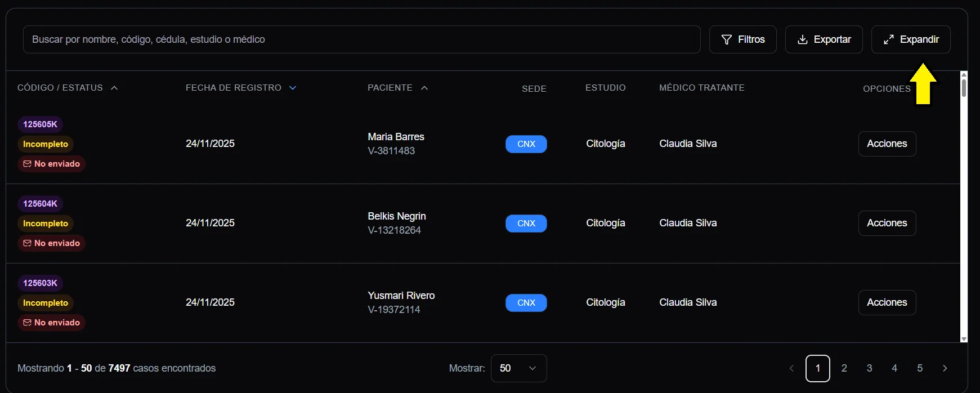Screen dimensions: 980x393
Task: Click the search cases input field
Action: (361, 39)
